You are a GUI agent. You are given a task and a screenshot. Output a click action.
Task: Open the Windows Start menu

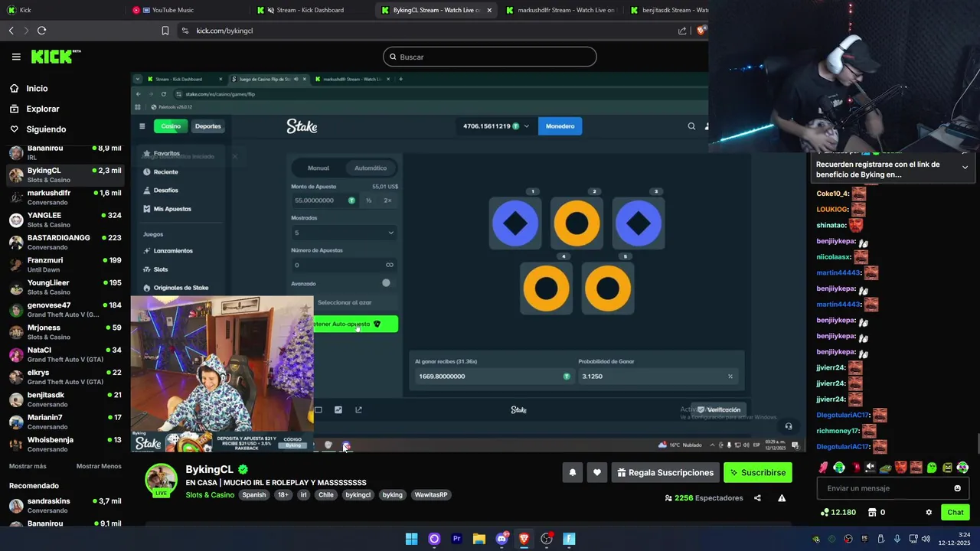[411, 539]
